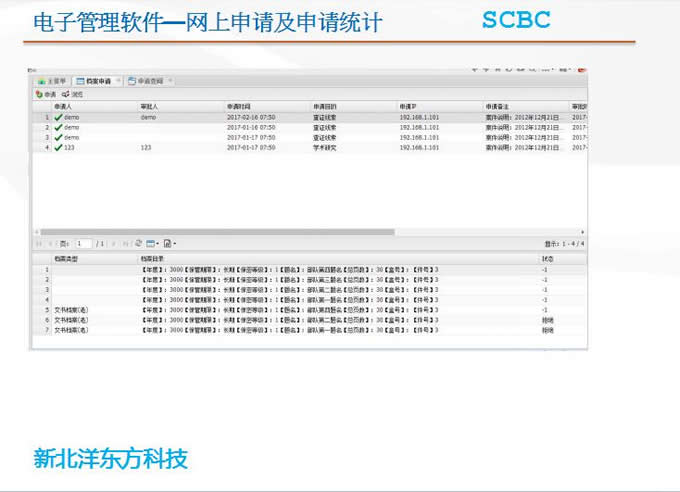This screenshot has height=492, width=680.
Task: Click the page number input field
Action: click(x=84, y=243)
